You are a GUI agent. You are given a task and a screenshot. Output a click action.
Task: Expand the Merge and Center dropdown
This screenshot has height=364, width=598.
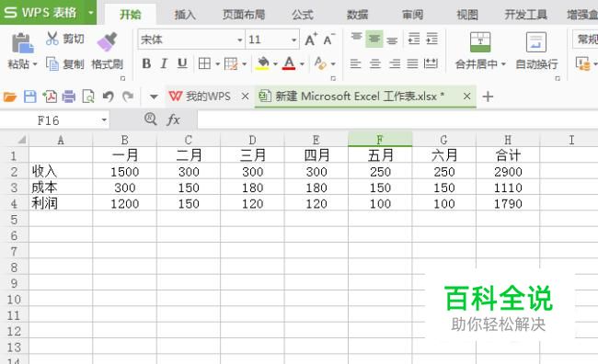[x=503, y=64]
